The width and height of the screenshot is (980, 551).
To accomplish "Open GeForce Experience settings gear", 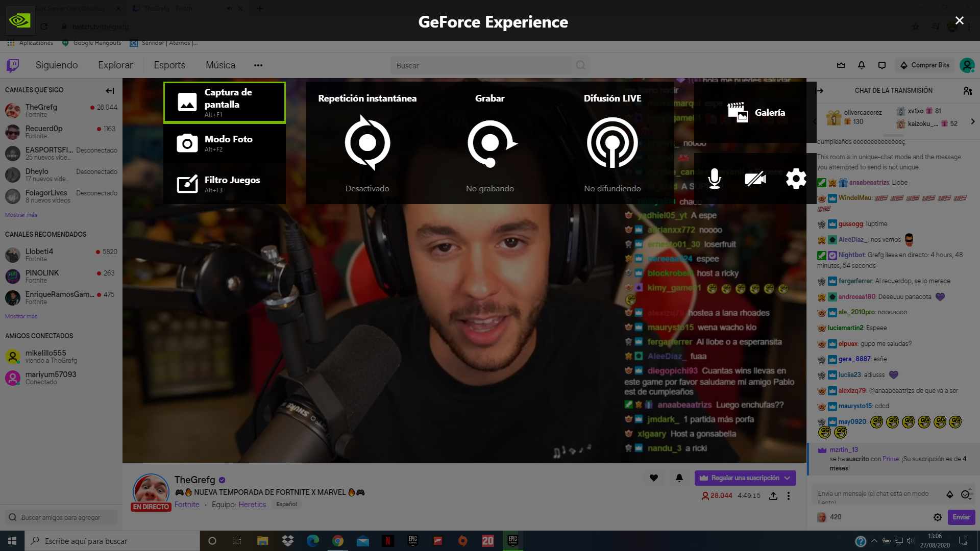I will point(796,179).
